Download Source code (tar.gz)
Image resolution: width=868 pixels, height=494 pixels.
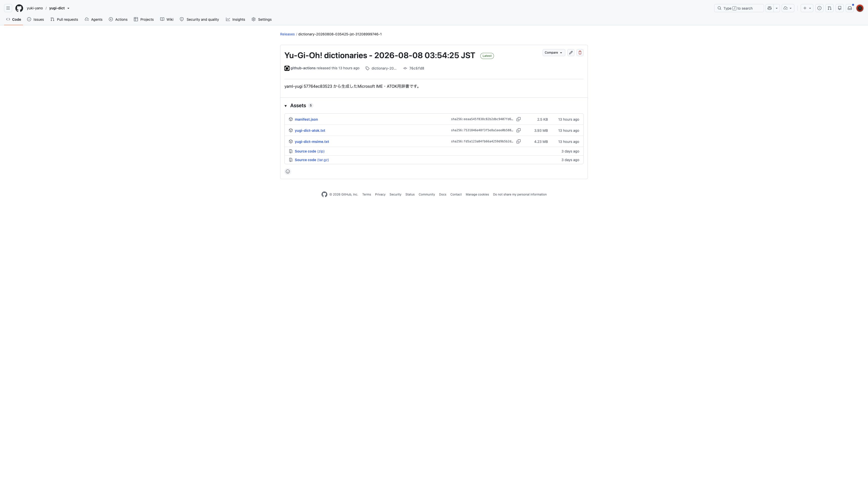(312, 160)
